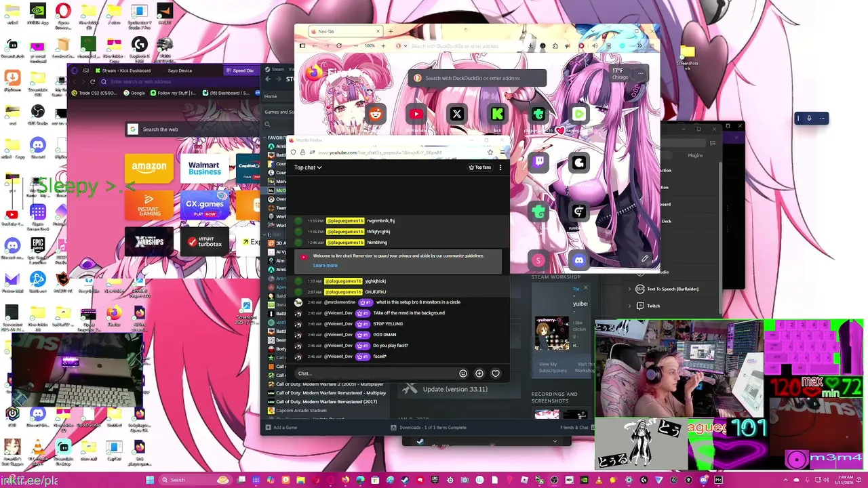Click the Windows taskbar Search box

(195, 480)
